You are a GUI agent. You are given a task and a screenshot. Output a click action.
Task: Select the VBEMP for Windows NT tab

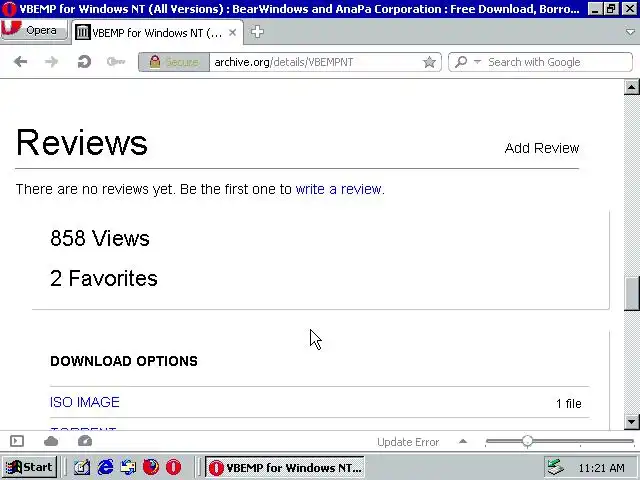point(157,33)
